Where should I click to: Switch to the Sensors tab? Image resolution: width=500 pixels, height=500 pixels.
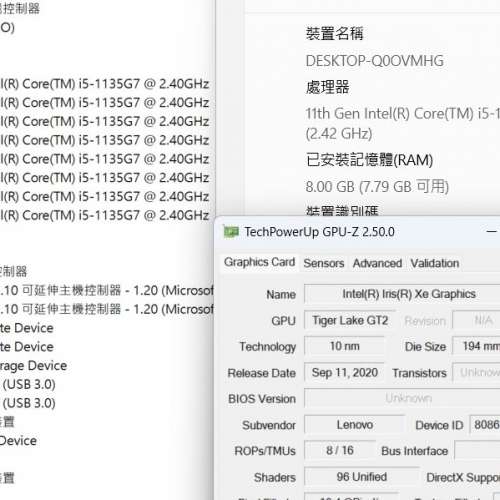point(324,263)
